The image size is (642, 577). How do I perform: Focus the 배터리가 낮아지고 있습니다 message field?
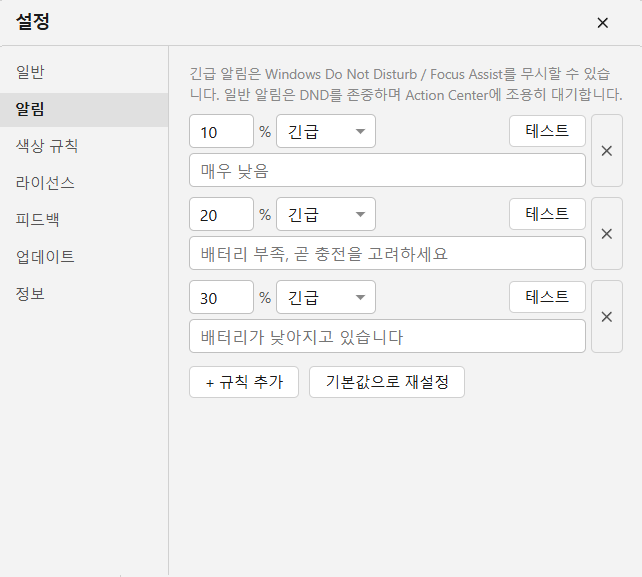(x=387, y=336)
